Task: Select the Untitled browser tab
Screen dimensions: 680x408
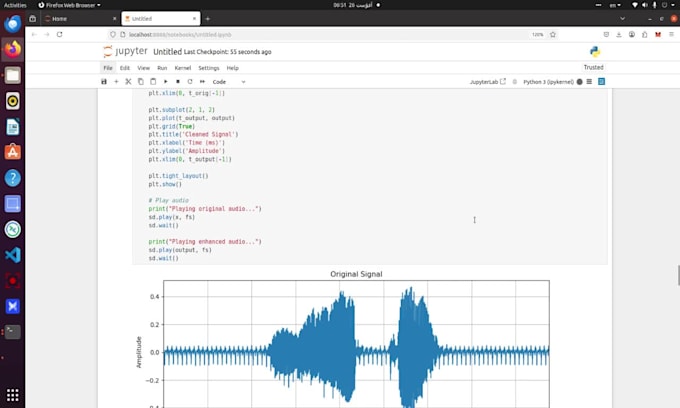Action: (x=160, y=19)
